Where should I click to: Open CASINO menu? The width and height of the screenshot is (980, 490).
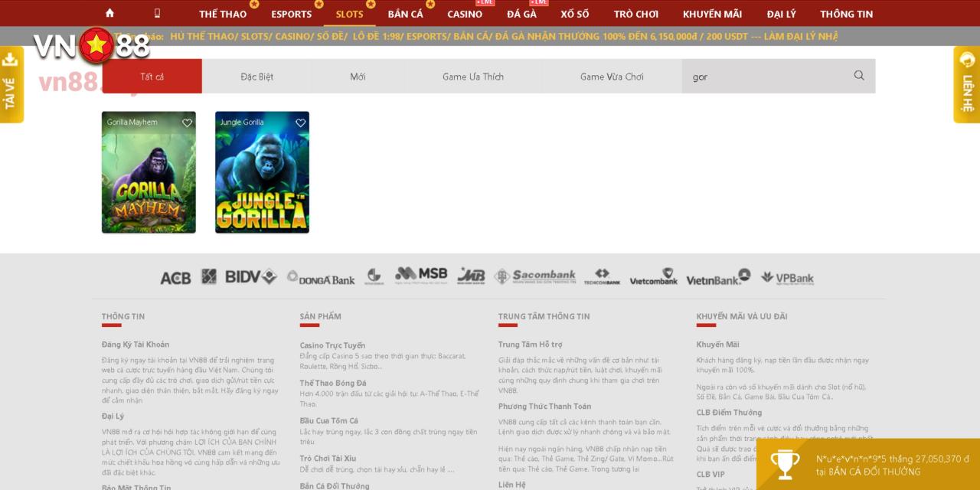(x=465, y=14)
